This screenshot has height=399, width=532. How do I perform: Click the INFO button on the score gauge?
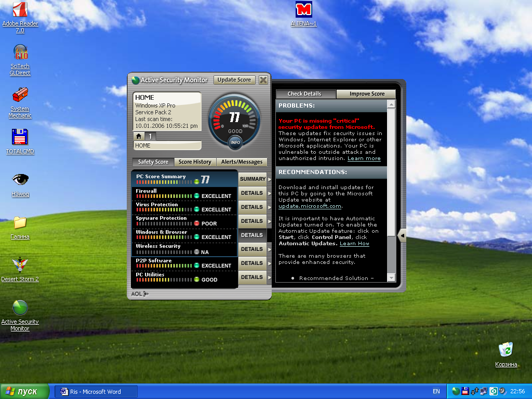coord(235,142)
